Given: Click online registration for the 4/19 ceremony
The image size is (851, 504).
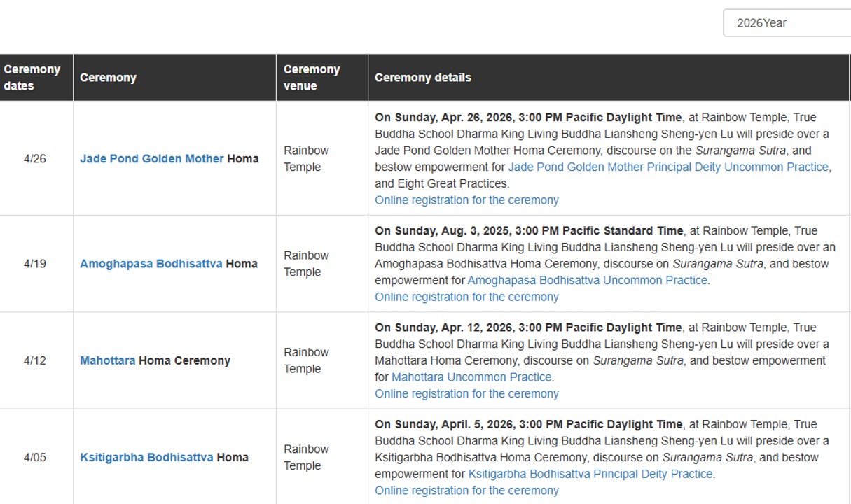Looking at the screenshot, I should pyautogui.click(x=466, y=297).
